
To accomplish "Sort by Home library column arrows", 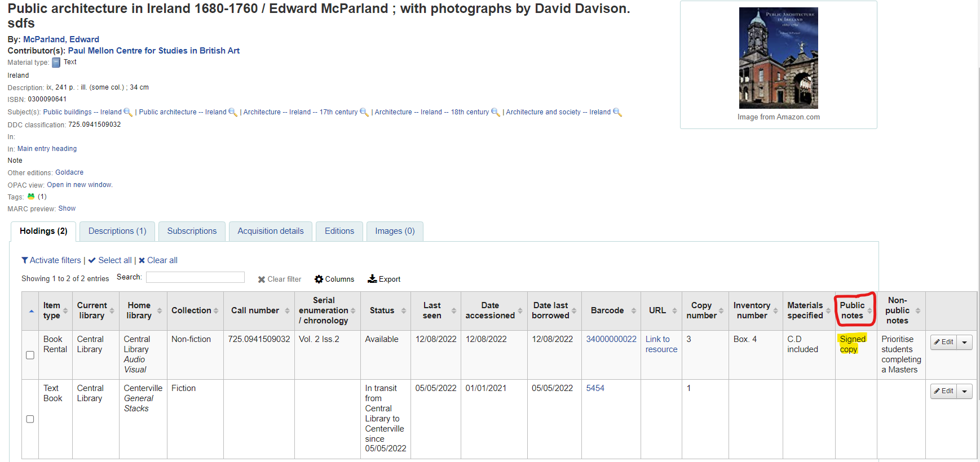I will (160, 310).
